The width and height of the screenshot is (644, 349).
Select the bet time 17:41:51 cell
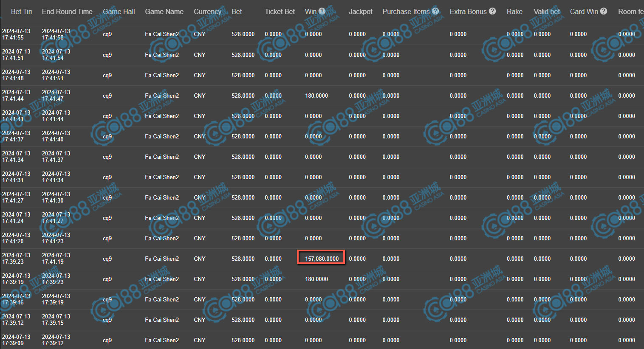coord(16,55)
